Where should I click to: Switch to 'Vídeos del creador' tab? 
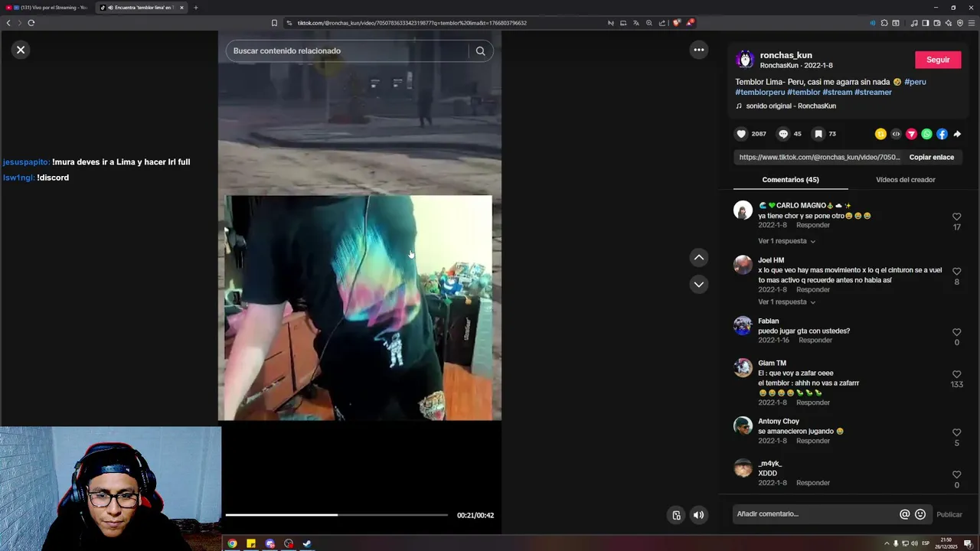point(905,180)
